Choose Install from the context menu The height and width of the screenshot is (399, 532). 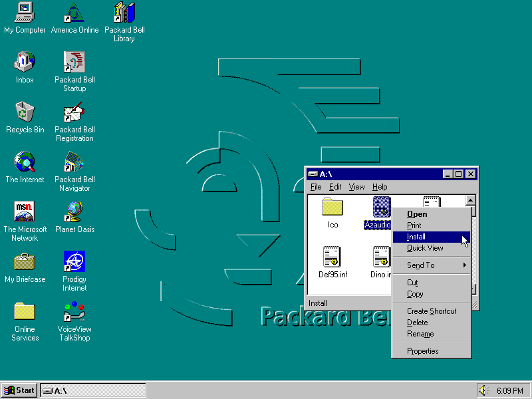click(x=431, y=237)
